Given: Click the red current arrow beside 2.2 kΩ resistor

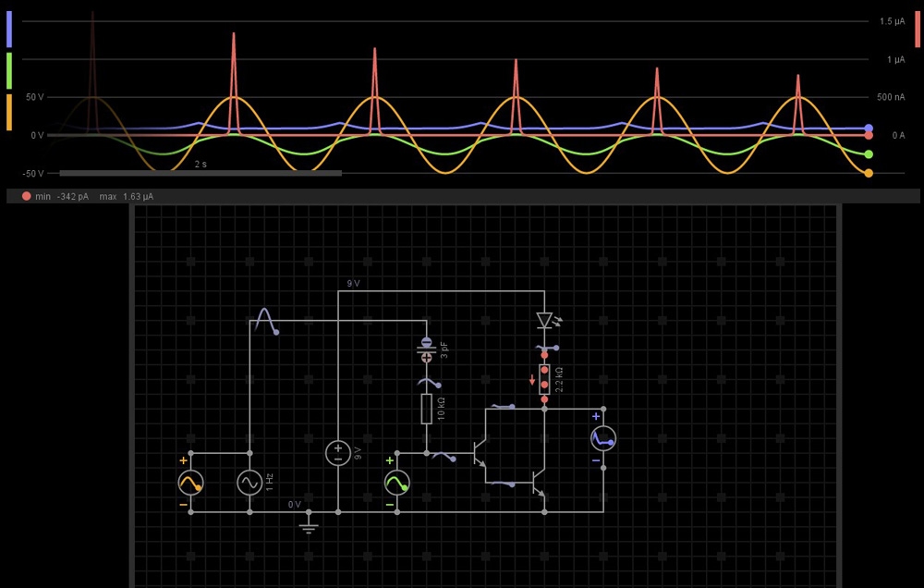Looking at the screenshot, I should point(532,378).
